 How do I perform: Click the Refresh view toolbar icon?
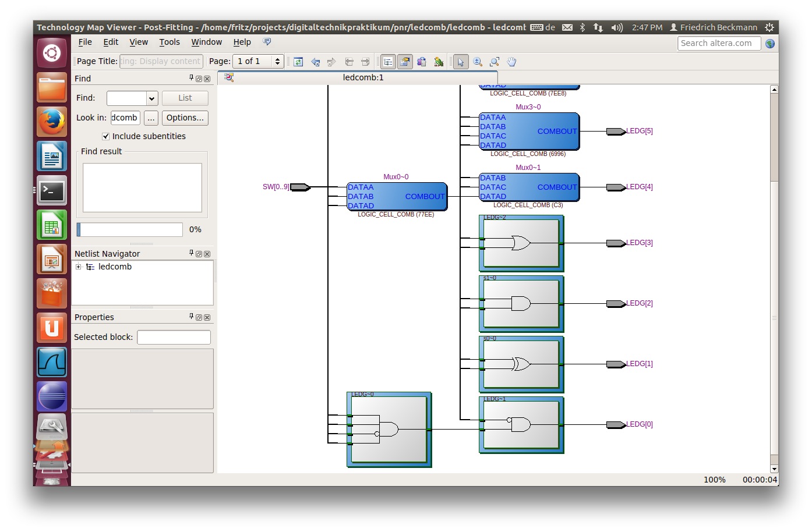pos(298,62)
